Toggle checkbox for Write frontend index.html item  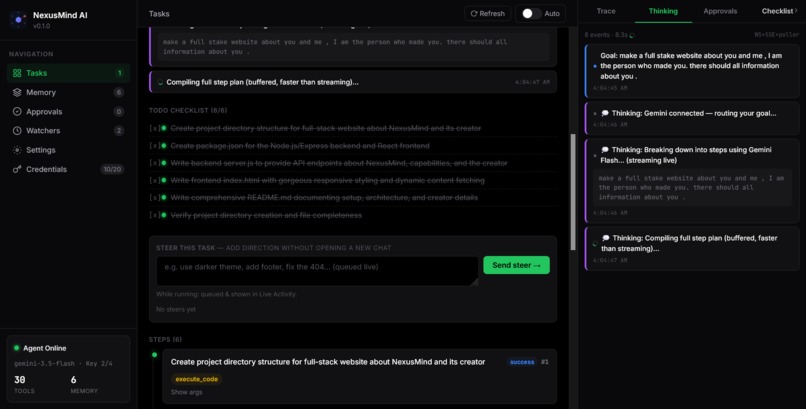click(x=155, y=180)
